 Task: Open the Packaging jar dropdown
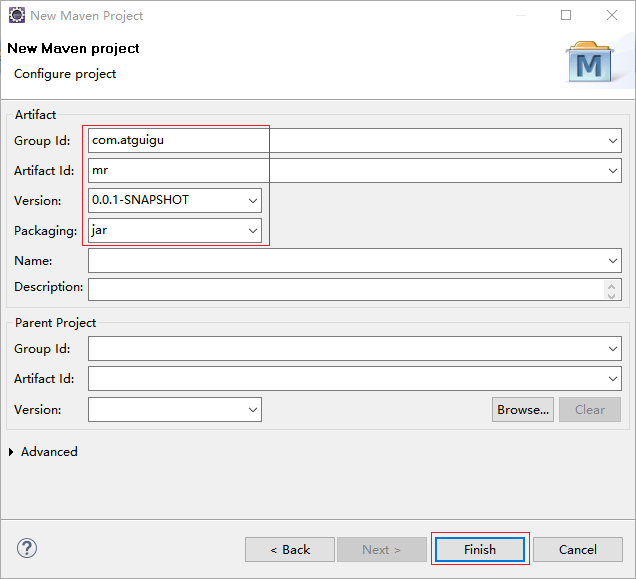click(x=253, y=230)
